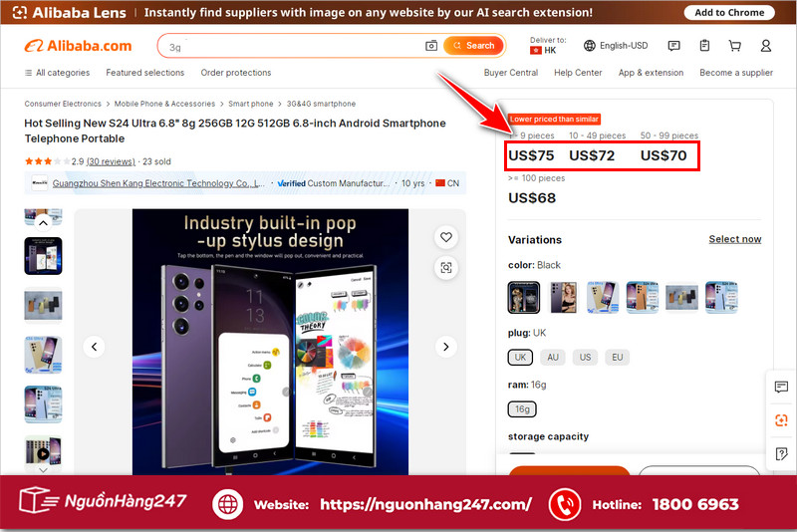Select the US plug option
This screenshot has height=532, width=797.
coord(585,357)
